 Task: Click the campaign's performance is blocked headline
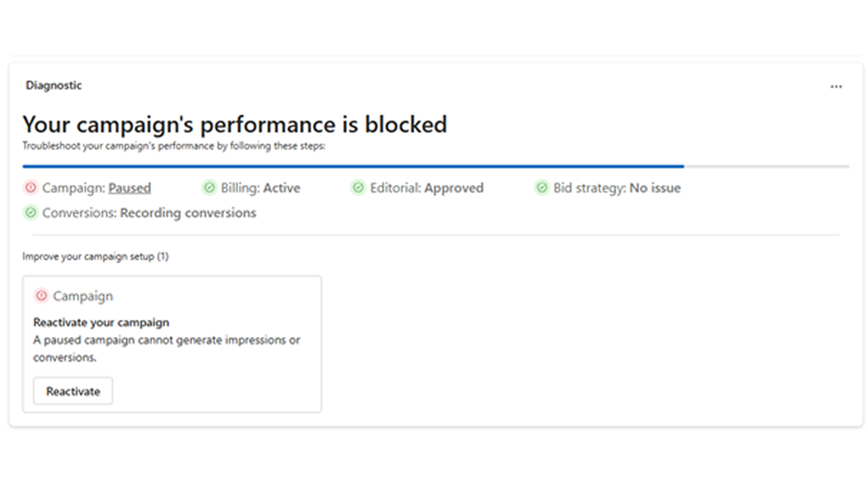click(234, 125)
